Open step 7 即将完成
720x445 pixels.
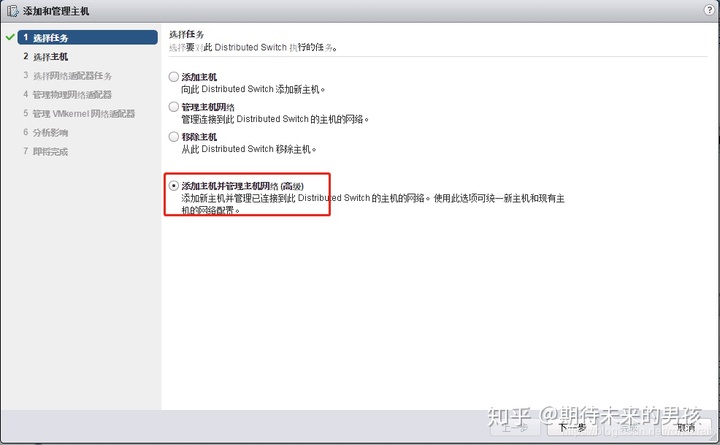tap(45, 151)
